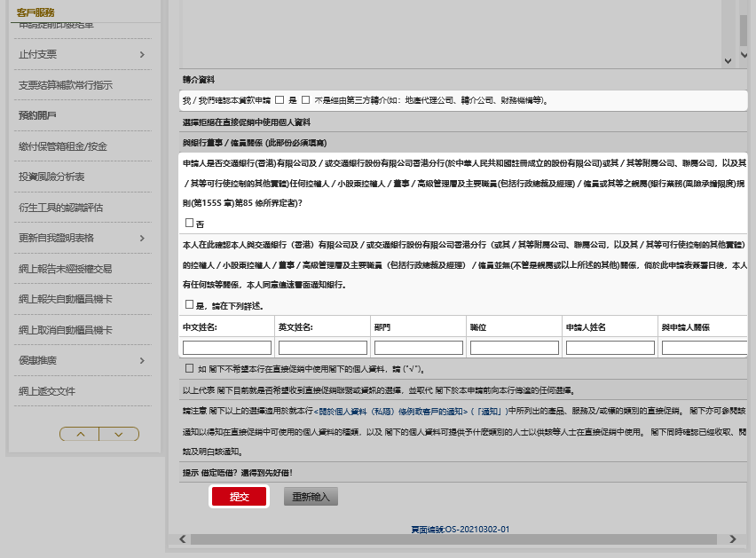Click the sidebar scroll-down arrow button
The image size is (756, 558).
[118, 434]
